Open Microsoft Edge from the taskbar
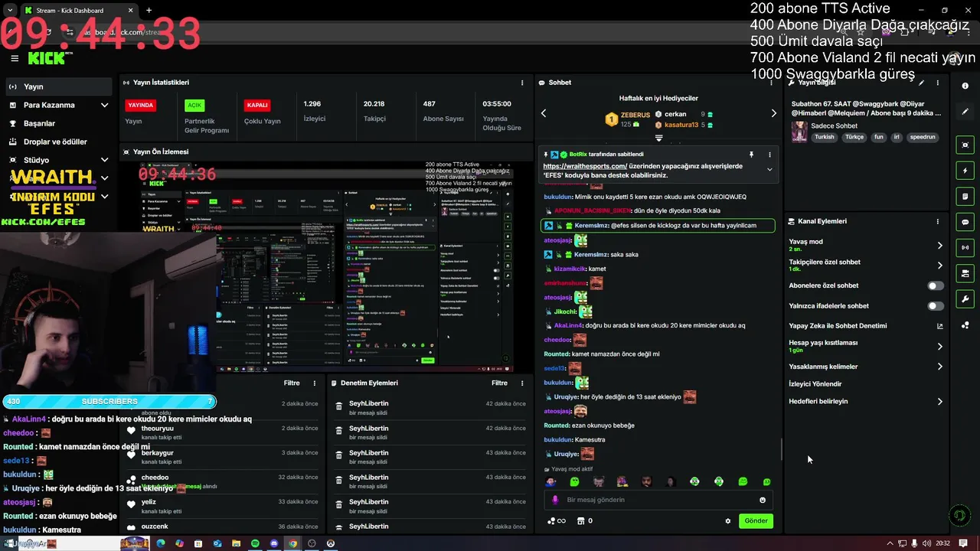980x551 pixels. click(161, 543)
